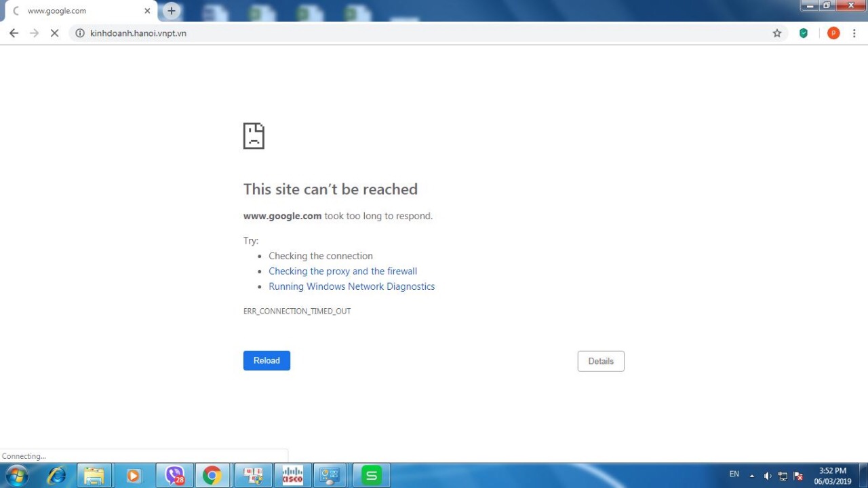Image resolution: width=868 pixels, height=488 pixels.
Task: Click the ERR_CONNECTION_TIMED_OUT error code
Action: (297, 312)
